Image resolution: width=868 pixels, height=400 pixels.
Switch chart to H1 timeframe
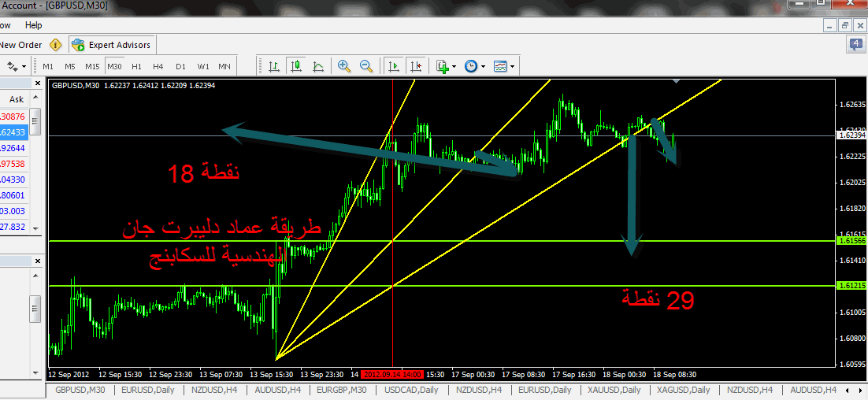pos(137,66)
